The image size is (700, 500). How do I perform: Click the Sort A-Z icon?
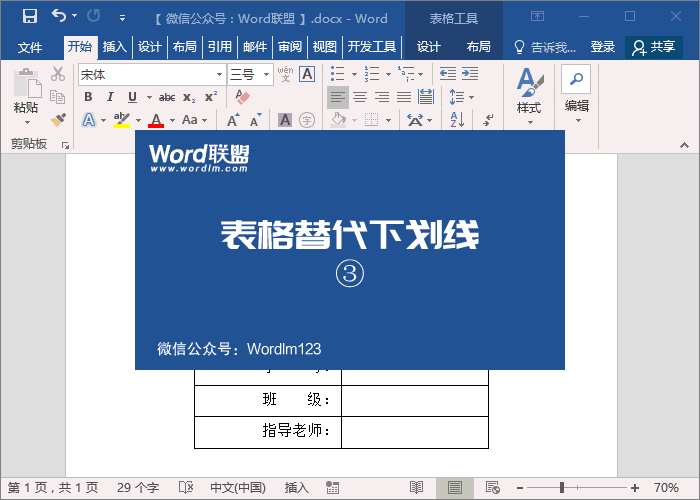(457, 120)
